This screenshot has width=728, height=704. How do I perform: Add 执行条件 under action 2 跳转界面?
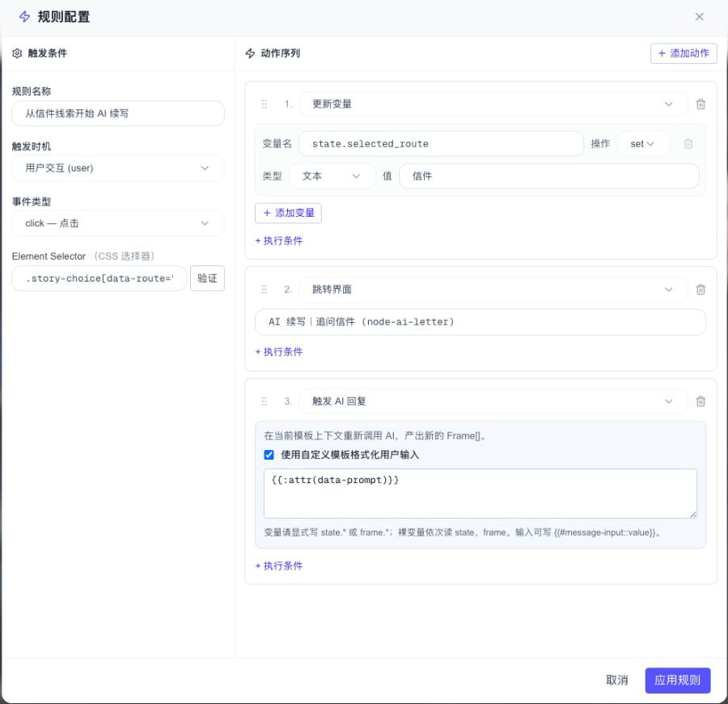279,352
